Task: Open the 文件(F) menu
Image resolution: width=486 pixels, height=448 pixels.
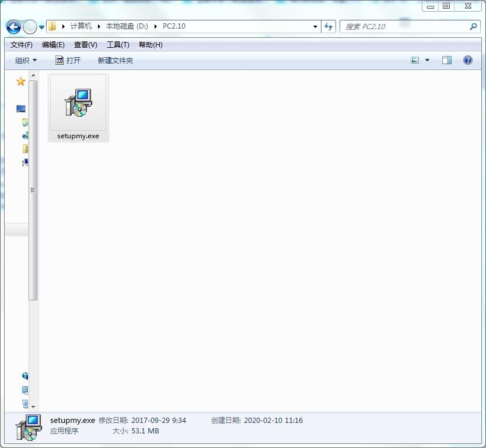Action: (22, 45)
